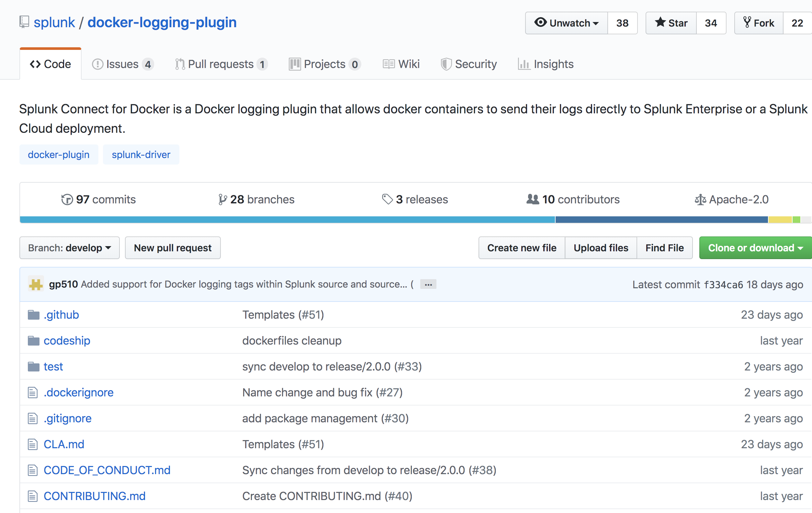Open the Unwatch dropdown
Image resolution: width=812 pixels, height=513 pixels.
[x=567, y=23]
